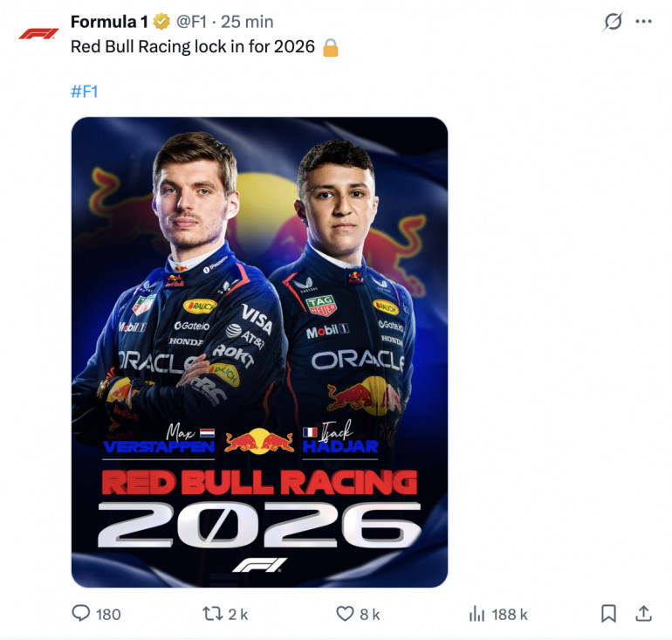Open the Formula 1 display name link
Screen dimensions: 672x640
click(x=109, y=22)
